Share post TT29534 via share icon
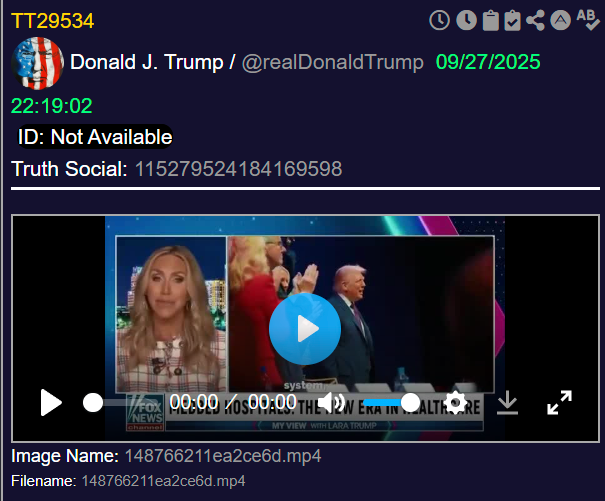The width and height of the screenshot is (605, 501). (535, 20)
